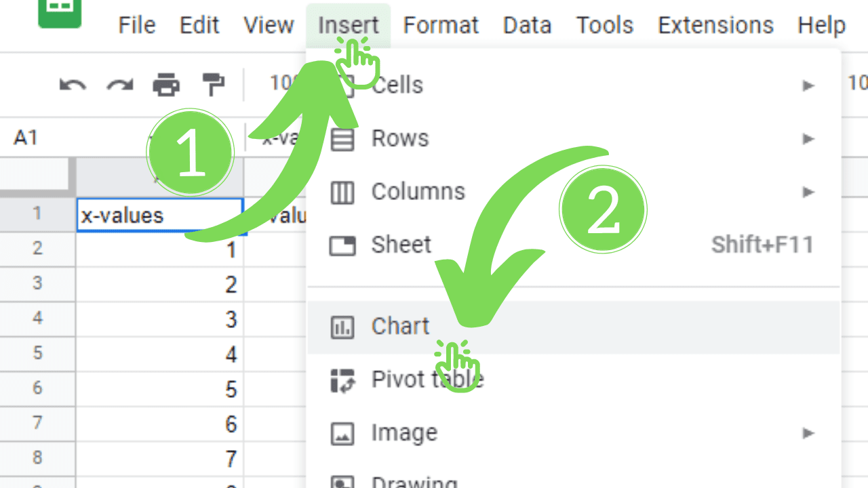Select the Paint format tool icon
This screenshot has width=868, height=488.
212,84
